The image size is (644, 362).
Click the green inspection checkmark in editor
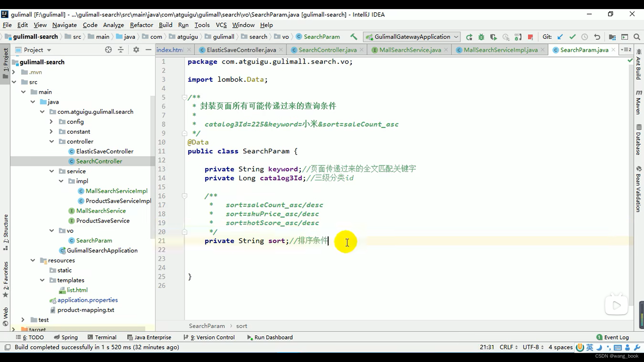click(630, 61)
